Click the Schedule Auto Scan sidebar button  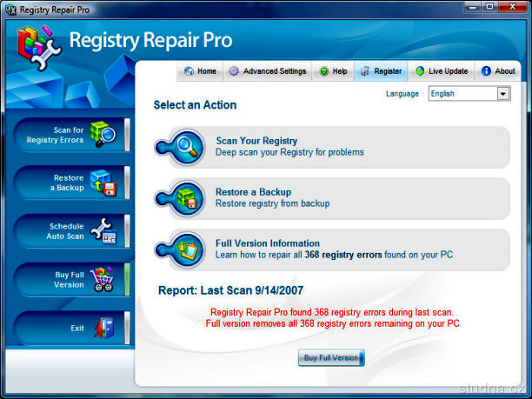71,231
